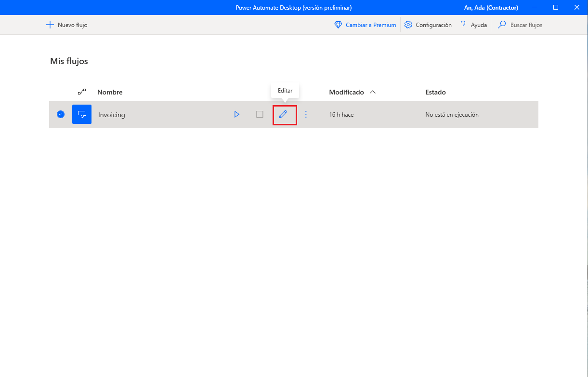Toggle the Invoicing row selection checkmark
The width and height of the screenshot is (588, 377).
[61, 114]
